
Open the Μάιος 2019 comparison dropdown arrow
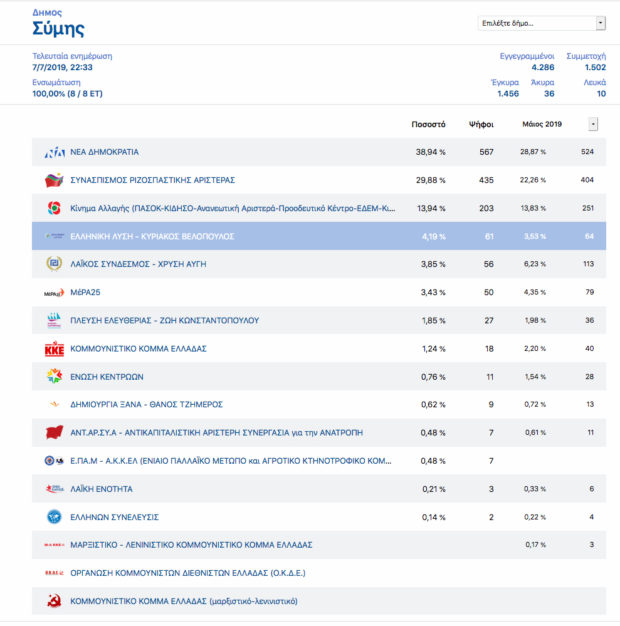click(x=593, y=124)
